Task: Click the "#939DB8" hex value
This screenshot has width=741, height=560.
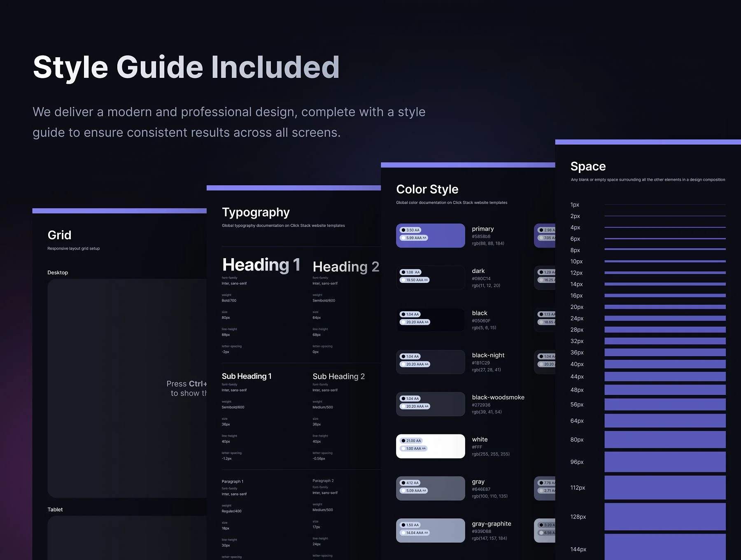Action: pyautogui.click(x=482, y=531)
